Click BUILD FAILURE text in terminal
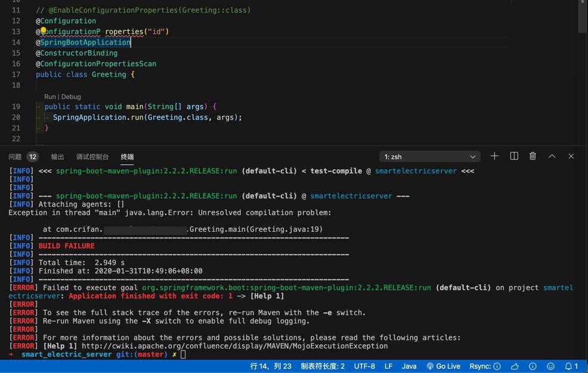The width and height of the screenshot is (588, 373). pyautogui.click(x=66, y=246)
